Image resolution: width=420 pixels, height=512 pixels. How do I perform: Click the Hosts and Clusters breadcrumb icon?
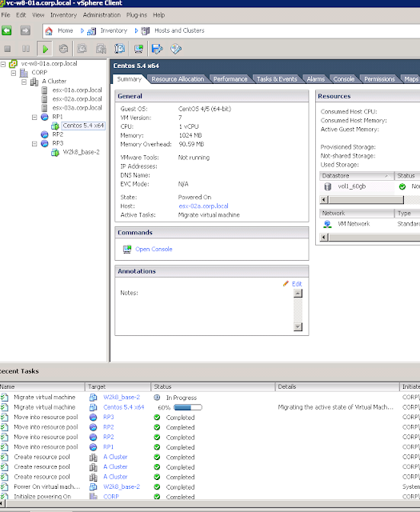pyautogui.click(x=146, y=31)
